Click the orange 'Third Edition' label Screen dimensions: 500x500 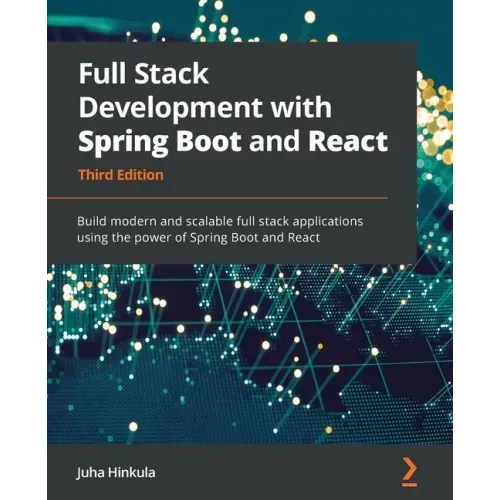point(121,175)
